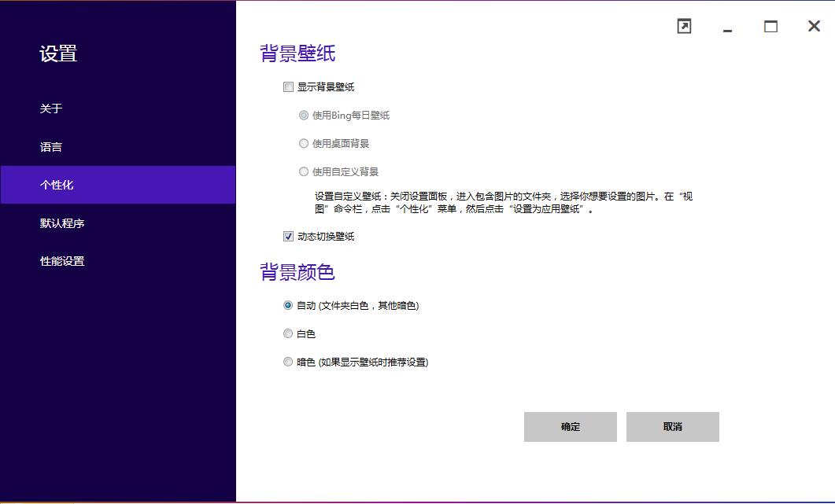Open the 默认程序 settings page
Image resolution: width=835 pixels, height=504 pixels.
tap(62, 223)
